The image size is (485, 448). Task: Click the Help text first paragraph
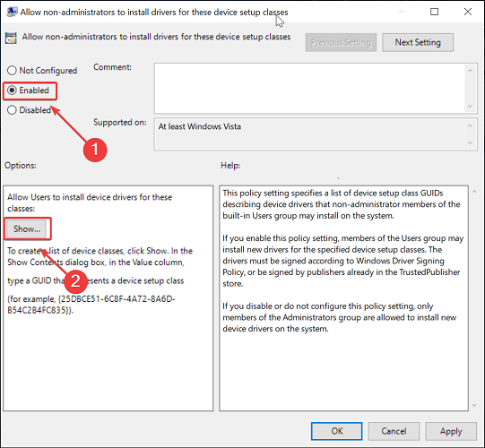[x=342, y=204]
